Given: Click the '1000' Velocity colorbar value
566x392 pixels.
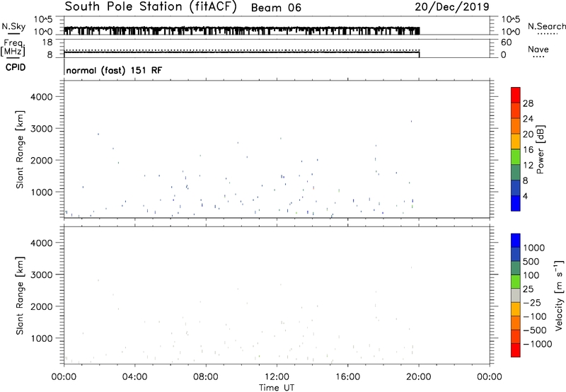Looking at the screenshot, I should (534, 248).
